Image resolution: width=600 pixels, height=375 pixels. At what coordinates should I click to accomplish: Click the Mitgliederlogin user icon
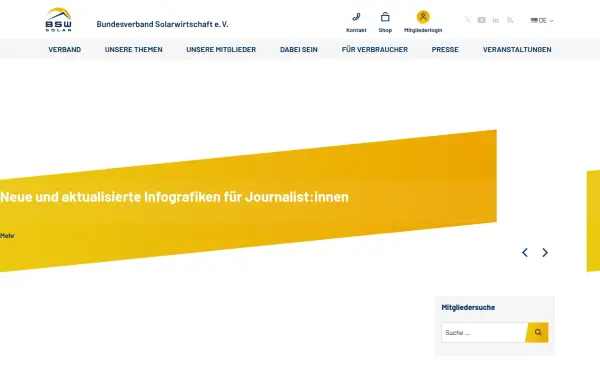[x=423, y=17]
